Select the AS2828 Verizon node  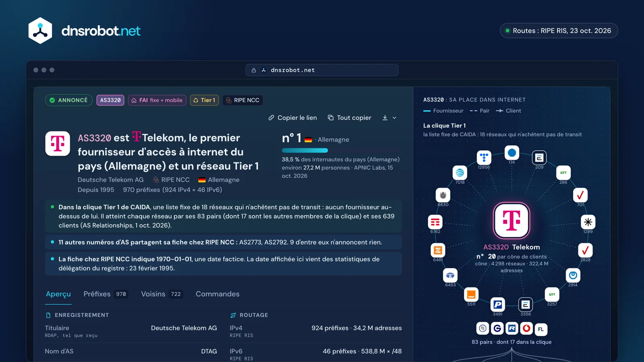coord(585,250)
